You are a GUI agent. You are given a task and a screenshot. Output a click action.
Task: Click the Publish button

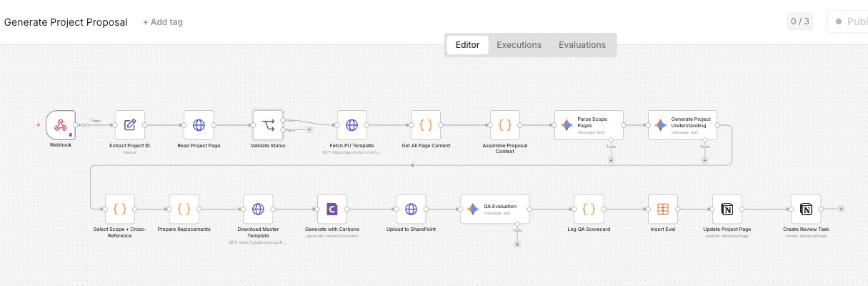click(849, 21)
